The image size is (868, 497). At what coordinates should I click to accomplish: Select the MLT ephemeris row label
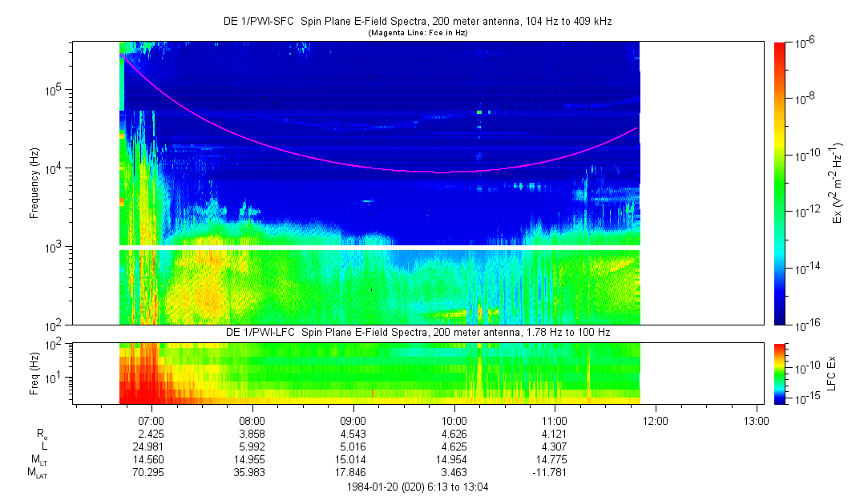[x=39, y=460]
